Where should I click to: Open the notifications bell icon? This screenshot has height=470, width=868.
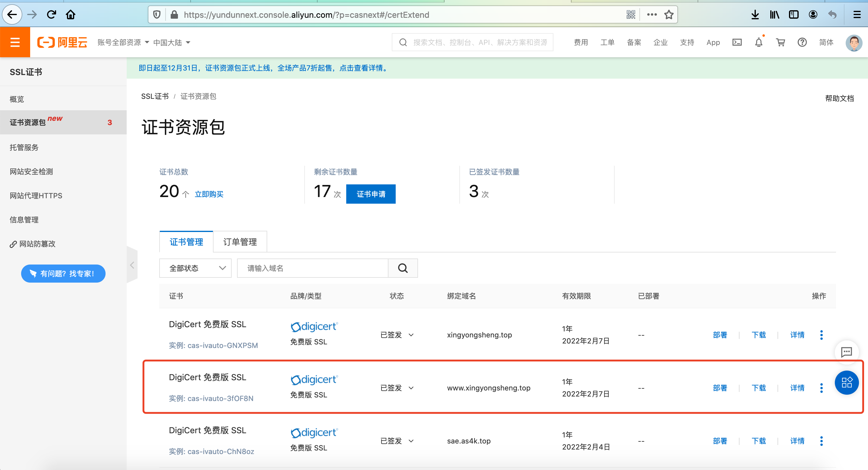click(x=759, y=42)
